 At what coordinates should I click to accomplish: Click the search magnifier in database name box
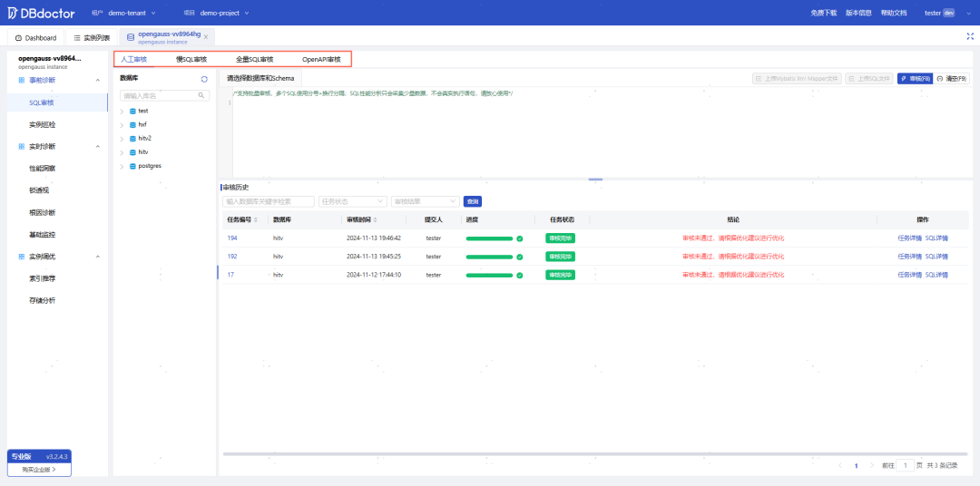pos(201,95)
